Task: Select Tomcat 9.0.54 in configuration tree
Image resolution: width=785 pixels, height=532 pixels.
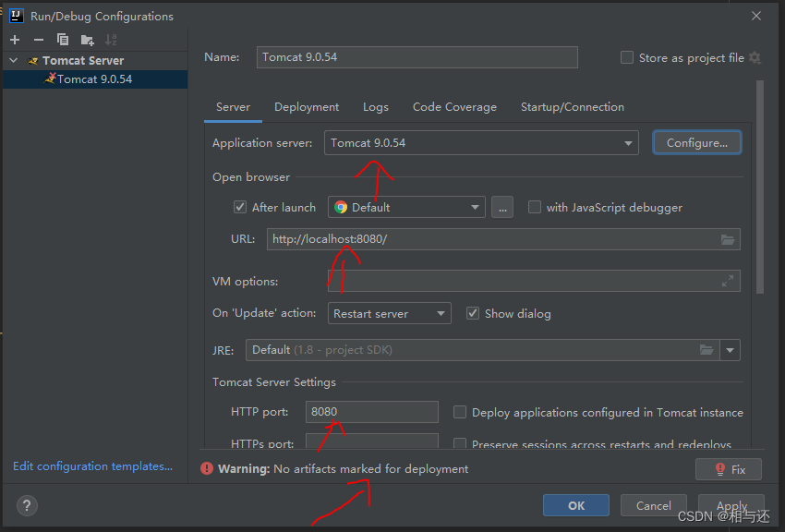Action: tap(95, 79)
